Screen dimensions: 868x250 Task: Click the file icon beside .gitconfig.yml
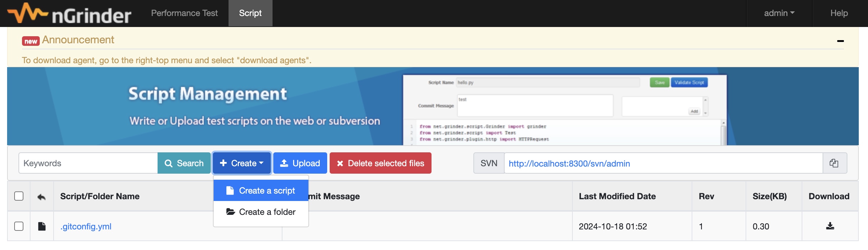click(x=42, y=226)
